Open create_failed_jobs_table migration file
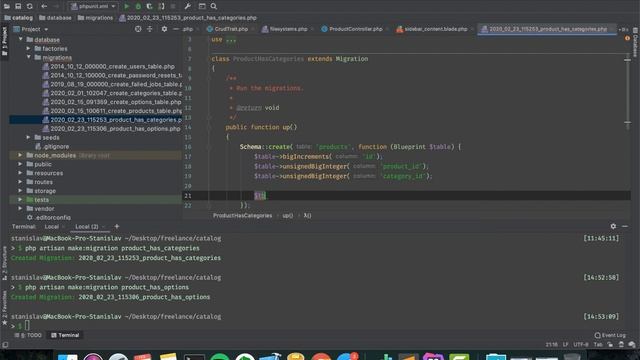This screenshot has width=640, height=360. point(112,84)
